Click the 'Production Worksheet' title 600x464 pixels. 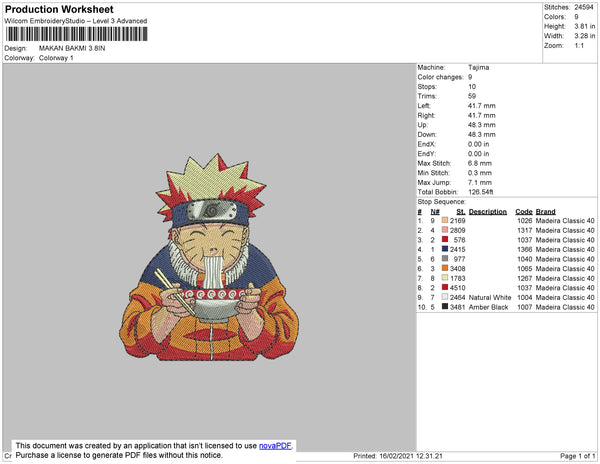point(59,10)
